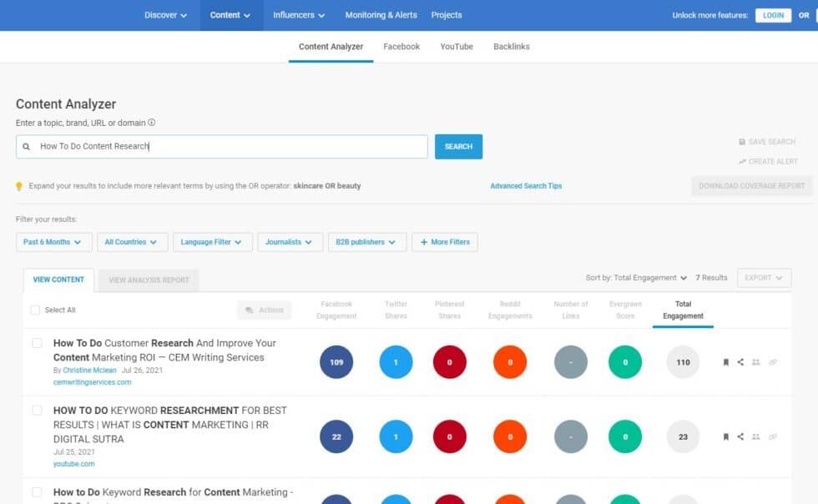Open the 'HOW TO DO KEYWORD RESEARCHMENT' title
This screenshot has width=818, height=504.
click(x=170, y=425)
